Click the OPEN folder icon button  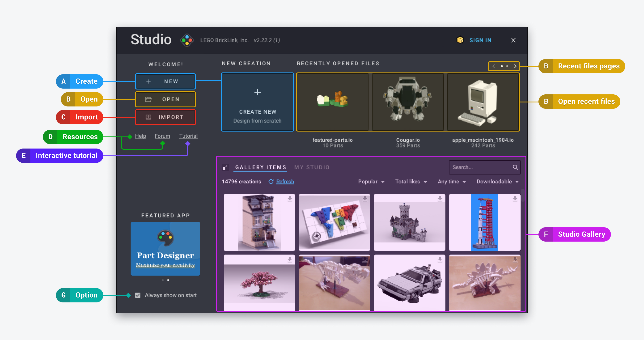pyautogui.click(x=149, y=99)
